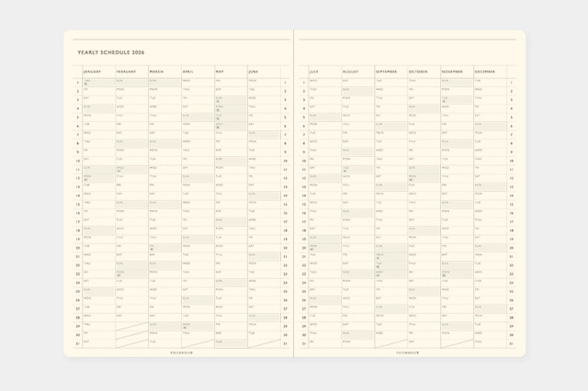Click the December month header
The image size is (588, 391).
point(487,72)
